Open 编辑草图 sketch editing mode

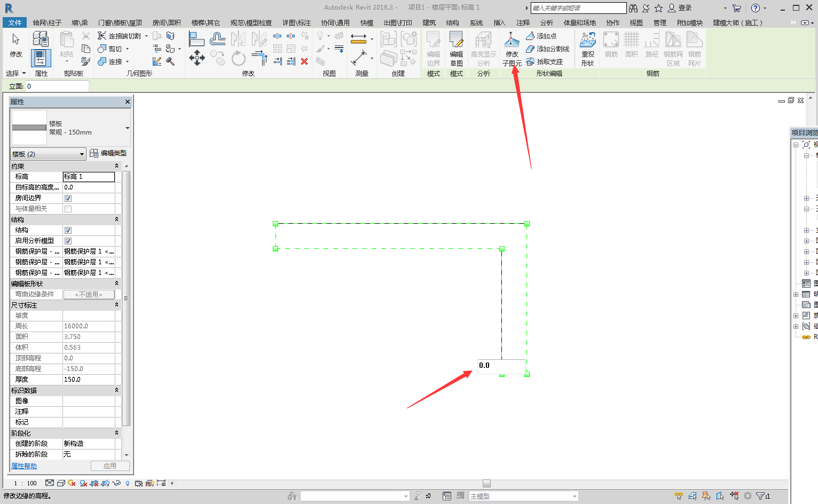coord(456,49)
